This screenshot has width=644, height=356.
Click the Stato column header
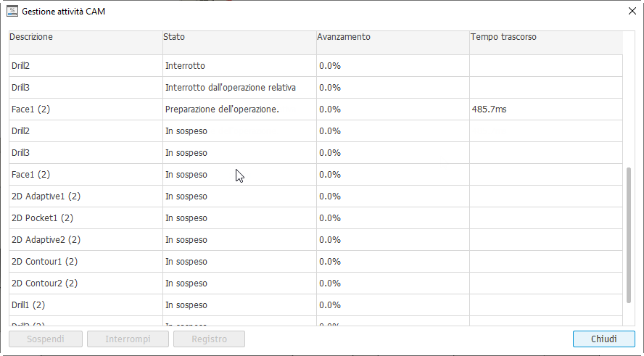click(x=239, y=37)
